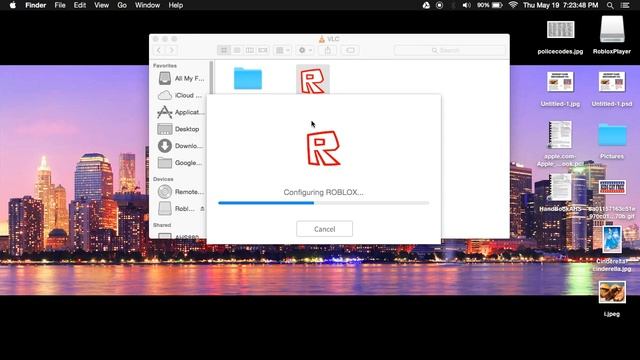Open the Go menu

tap(122, 5)
